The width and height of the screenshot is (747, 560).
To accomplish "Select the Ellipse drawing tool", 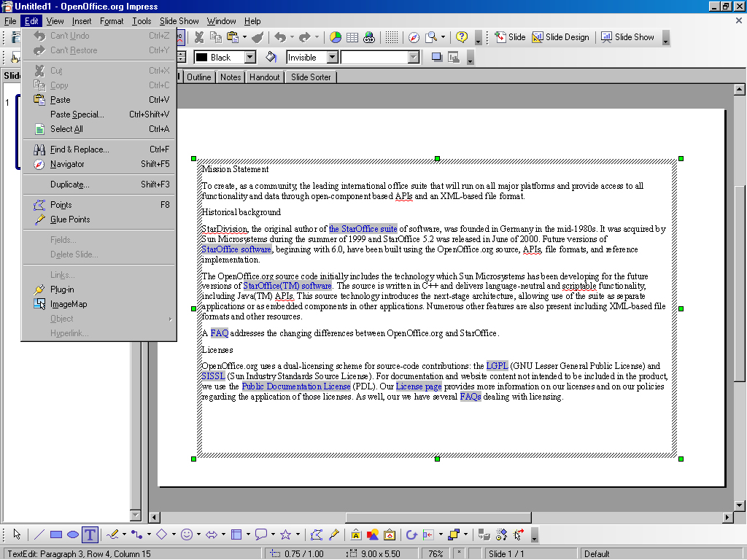I will (73, 535).
